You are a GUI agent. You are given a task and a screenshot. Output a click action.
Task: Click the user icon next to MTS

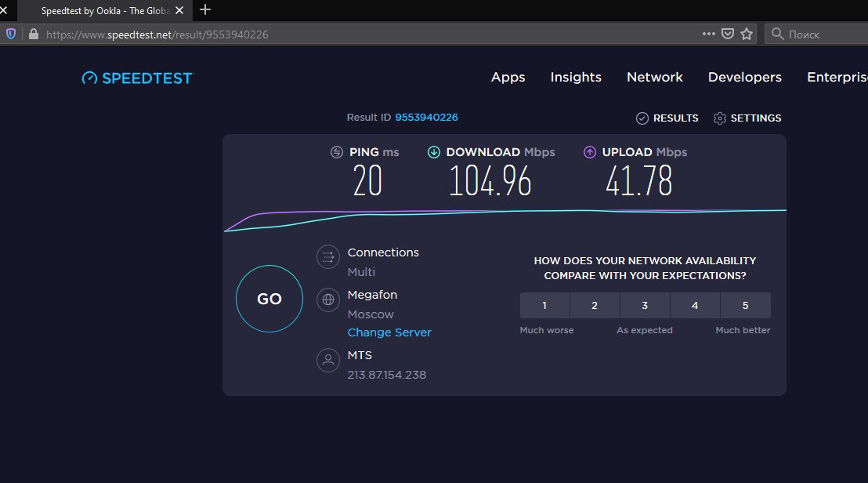pyautogui.click(x=327, y=360)
